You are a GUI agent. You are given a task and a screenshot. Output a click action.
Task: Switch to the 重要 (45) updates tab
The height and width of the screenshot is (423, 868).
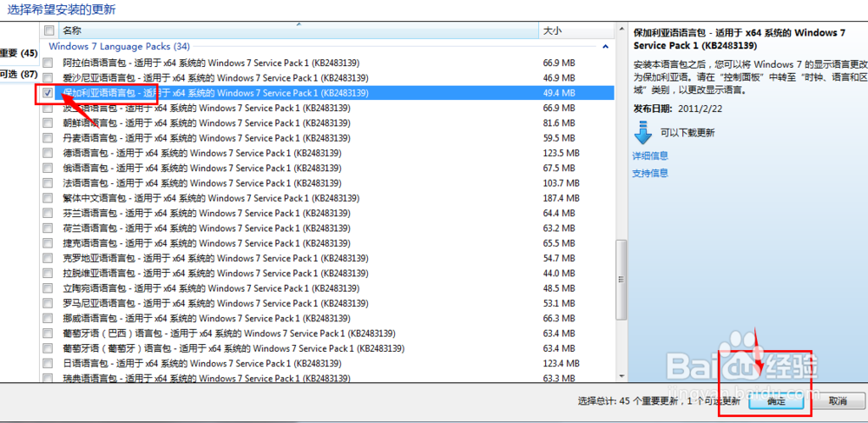click(19, 53)
